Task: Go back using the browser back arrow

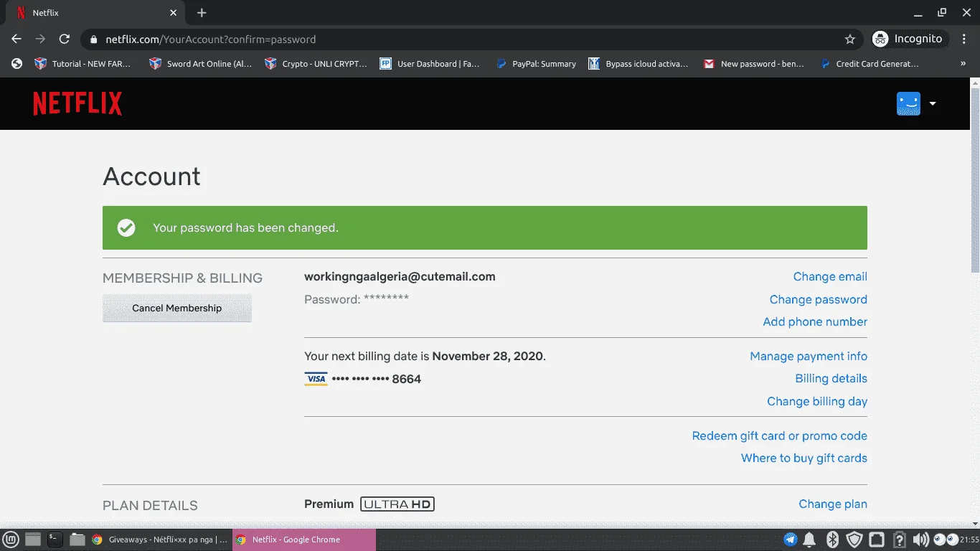Action: [17, 39]
